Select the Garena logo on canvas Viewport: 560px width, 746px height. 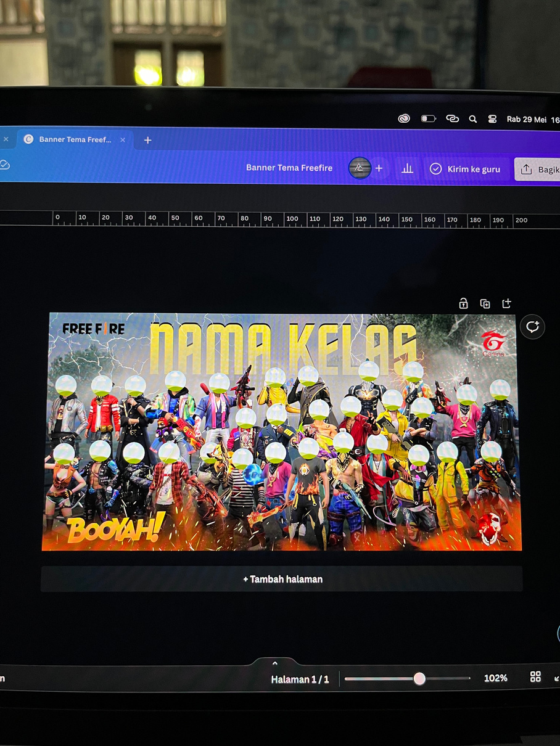point(493,344)
